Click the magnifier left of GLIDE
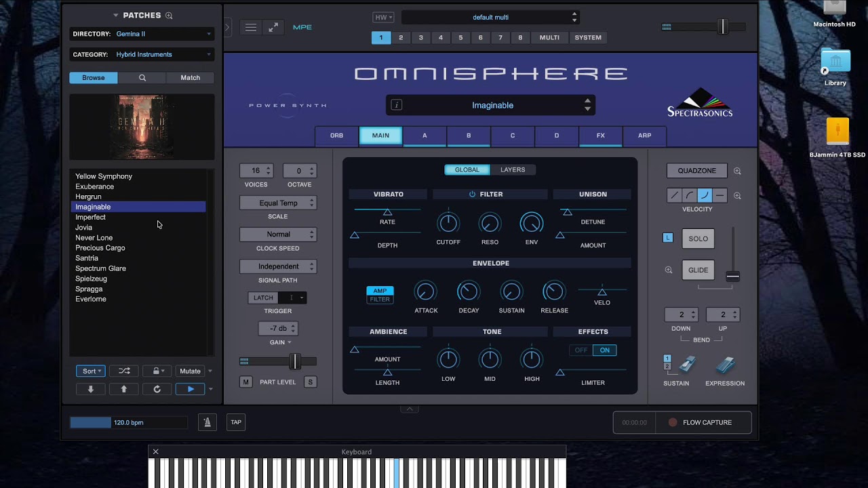The image size is (868, 488). click(669, 270)
